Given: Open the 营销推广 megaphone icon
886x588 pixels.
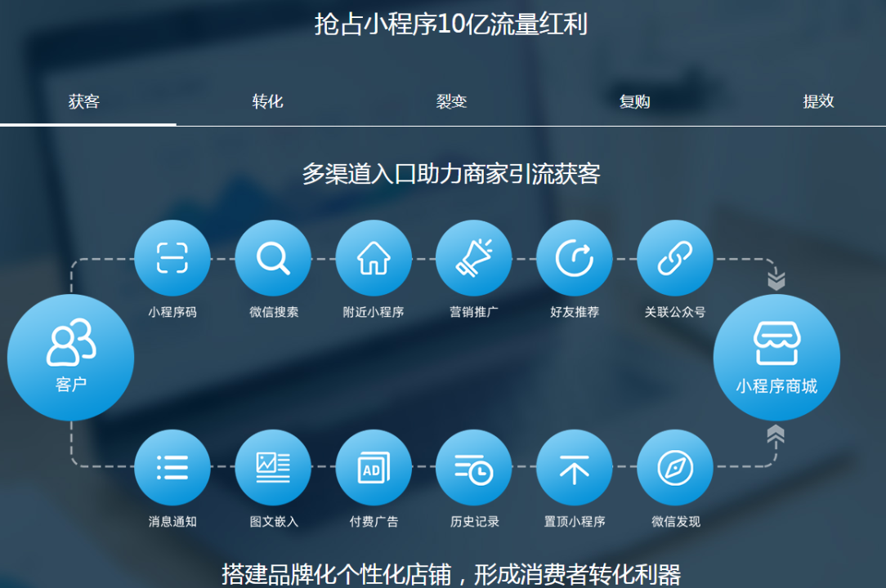Looking at the screenshot, I should point(474,258).
